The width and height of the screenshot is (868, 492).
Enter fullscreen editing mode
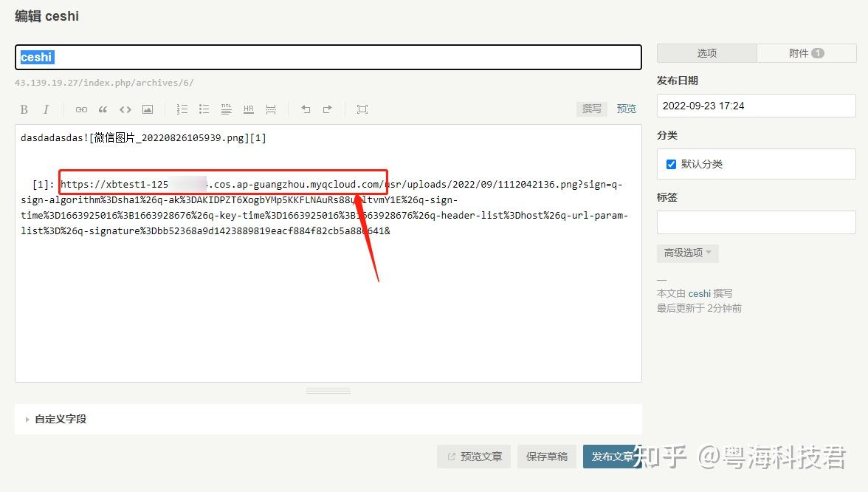point(362,109)
